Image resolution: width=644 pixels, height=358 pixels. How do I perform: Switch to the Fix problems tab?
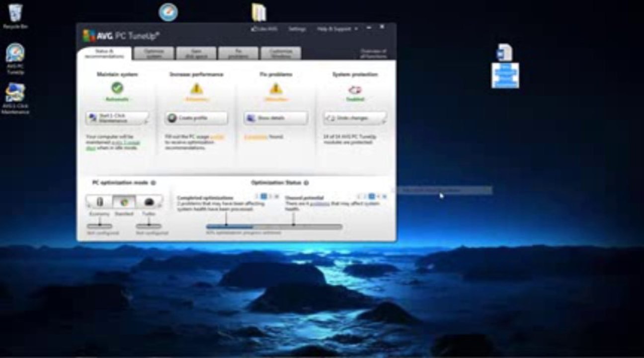tap(239, 53)
